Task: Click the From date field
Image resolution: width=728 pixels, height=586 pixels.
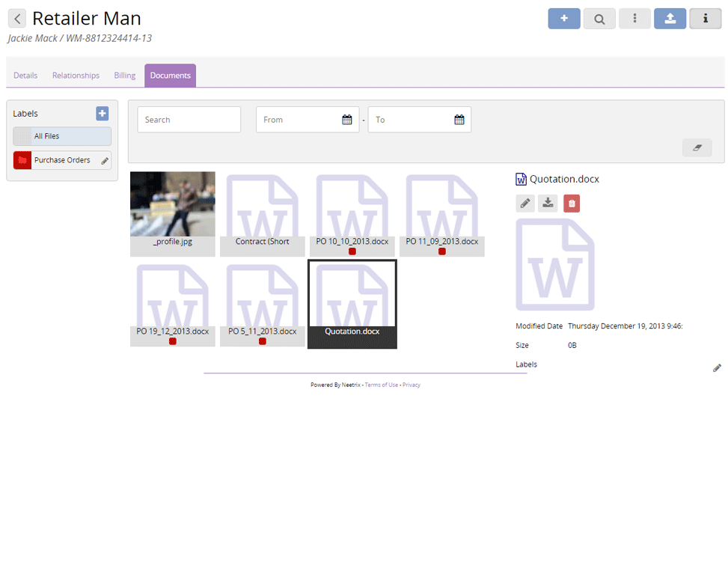Action: click(308, 120)
